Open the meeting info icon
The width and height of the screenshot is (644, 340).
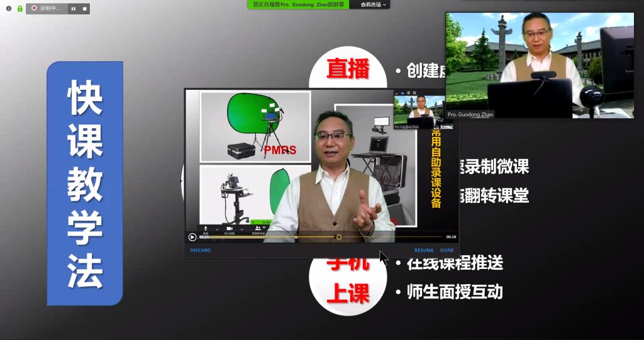[x=9, y=9]
